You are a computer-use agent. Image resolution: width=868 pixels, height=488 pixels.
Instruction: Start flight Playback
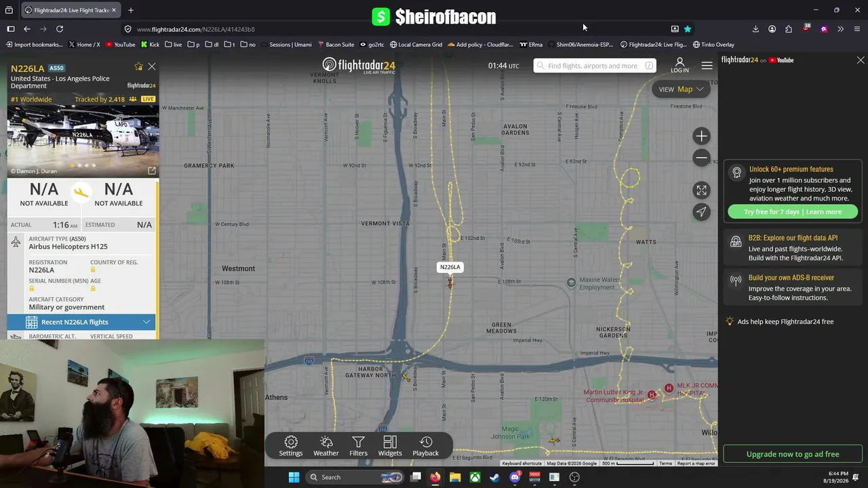[426, 446]
